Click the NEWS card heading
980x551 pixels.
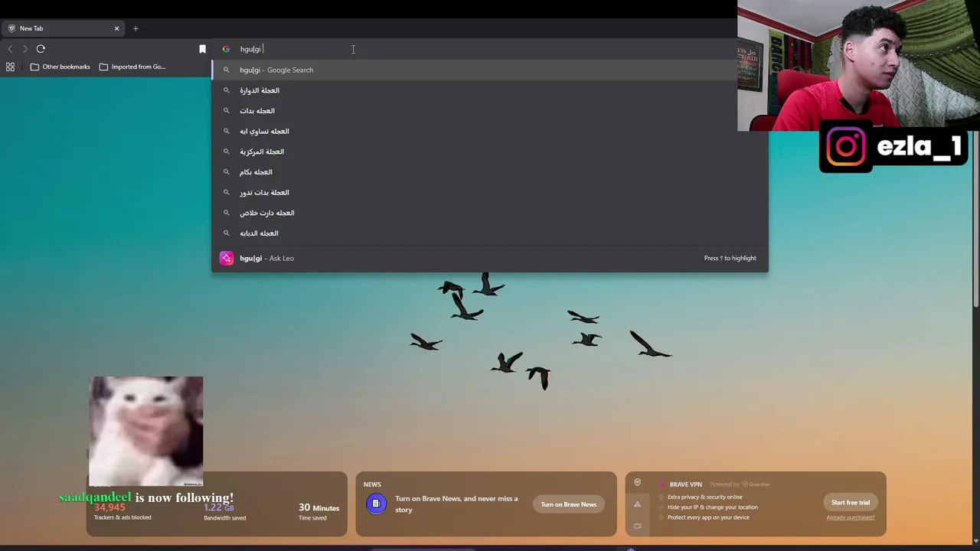pos(372,484)
